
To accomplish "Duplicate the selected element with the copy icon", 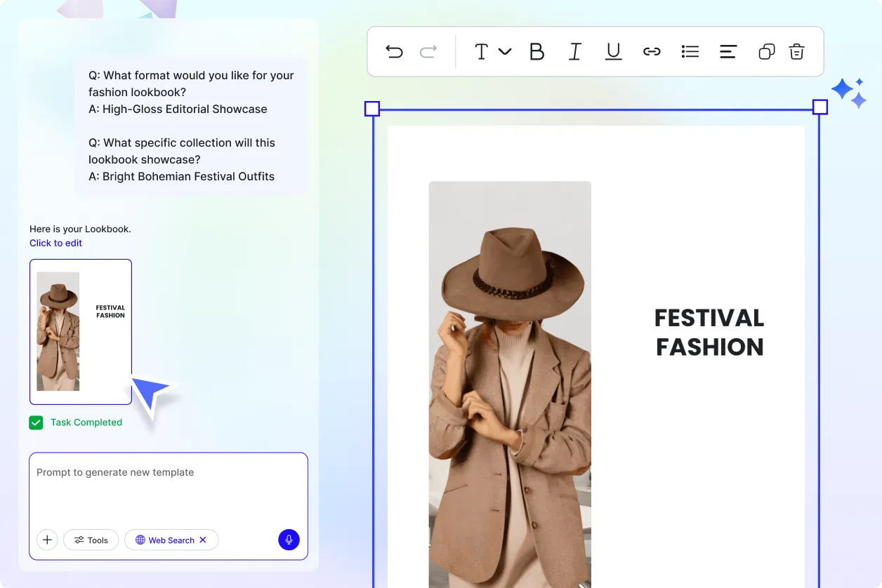I will [766, 51].
